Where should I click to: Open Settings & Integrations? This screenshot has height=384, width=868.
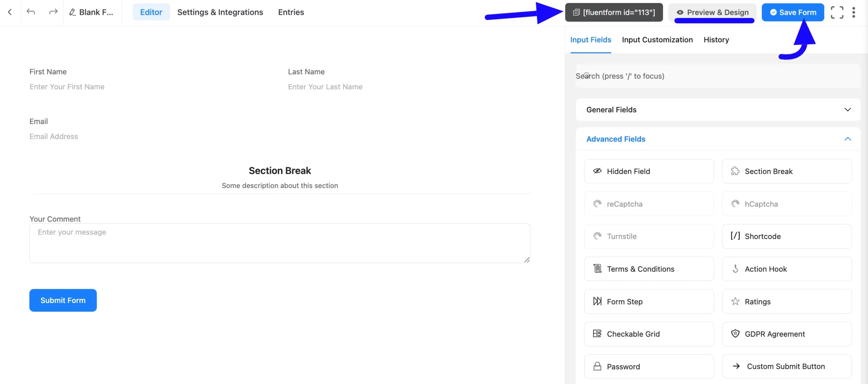click(x=220, y=12)
